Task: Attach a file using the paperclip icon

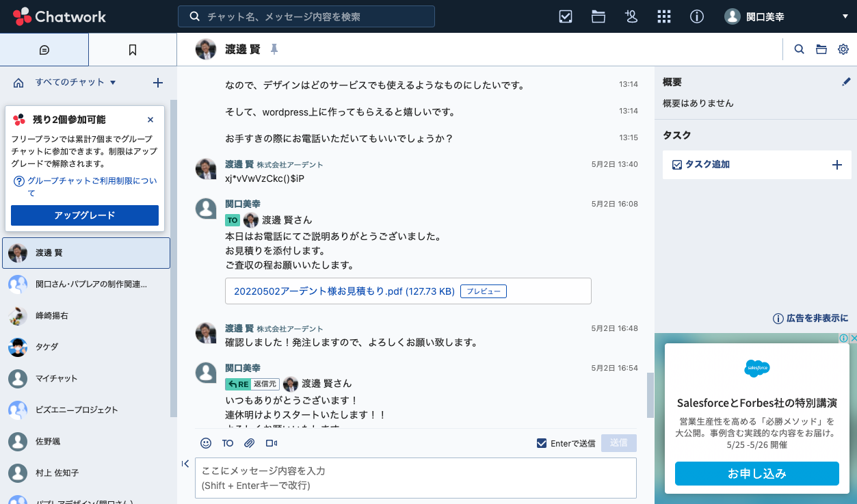Action: [x=249, y=443]
